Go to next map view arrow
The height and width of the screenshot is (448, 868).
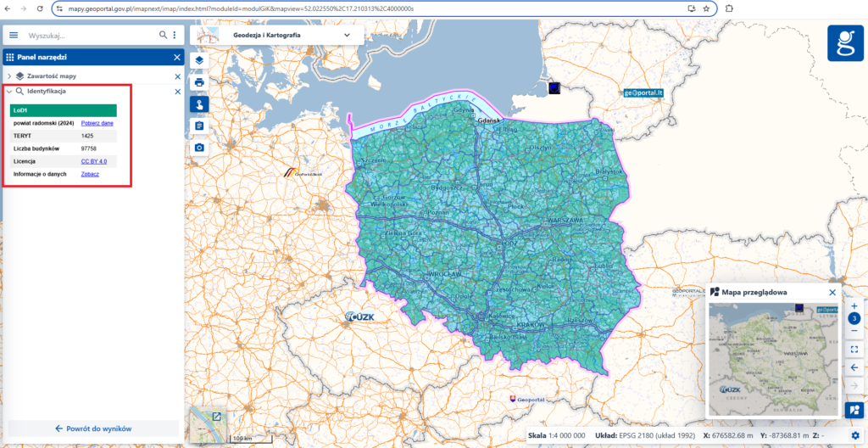[854, 385]
